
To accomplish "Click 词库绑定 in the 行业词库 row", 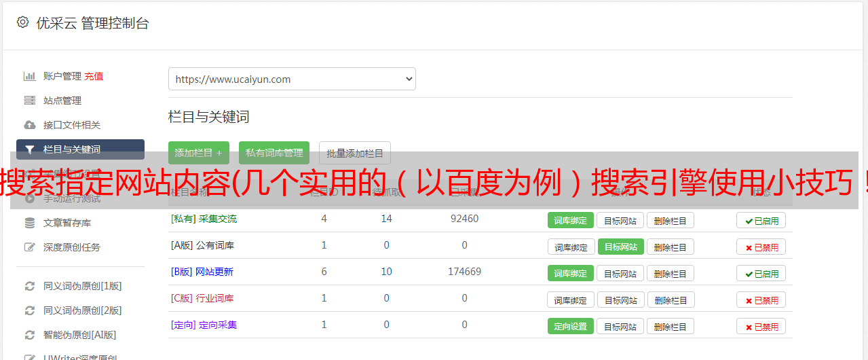I will point(571,300).
